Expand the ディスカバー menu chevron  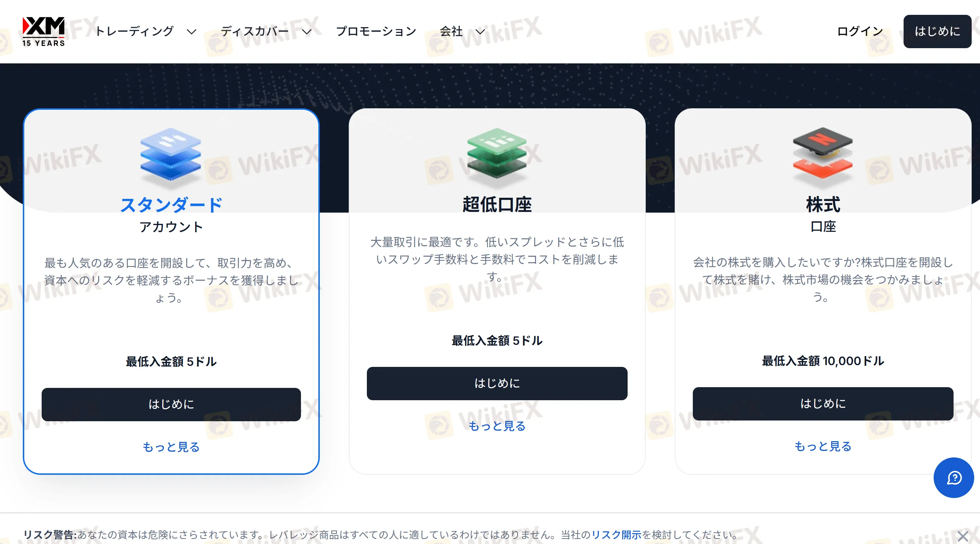(307, 32)
